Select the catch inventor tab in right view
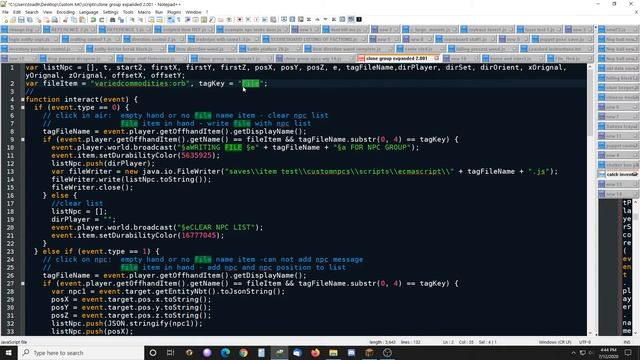The width and height of the screenshot is (640, 360). coord(619,174)
